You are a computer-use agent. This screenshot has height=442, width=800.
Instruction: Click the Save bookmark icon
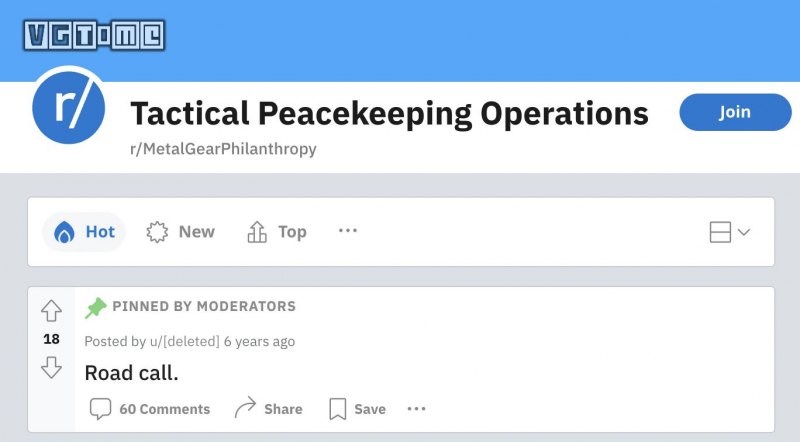point(337,409)
